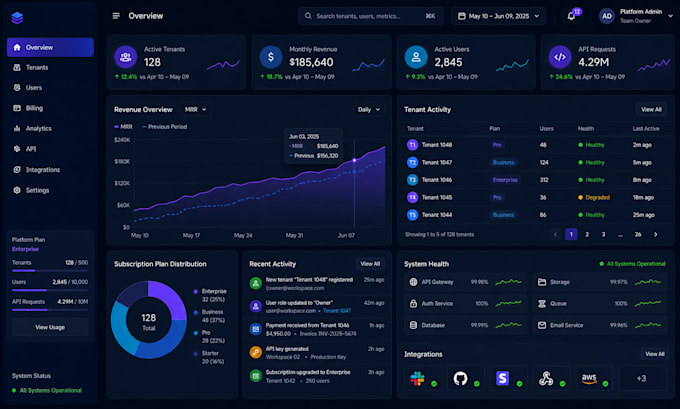Screen dimensions: 680x409
Task: Click the Tenant 1044 name
Action: click(x=437, y=215)
